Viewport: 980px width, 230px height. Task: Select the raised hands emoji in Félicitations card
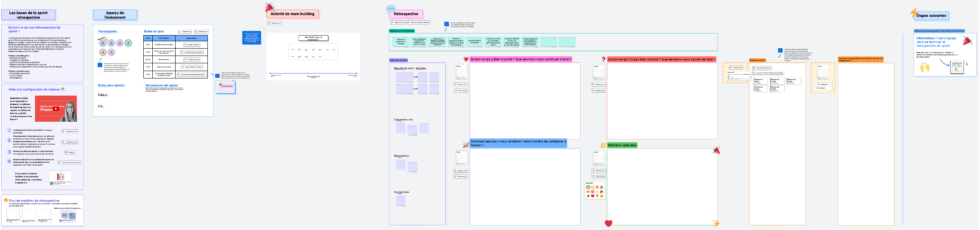pos(924,67)
